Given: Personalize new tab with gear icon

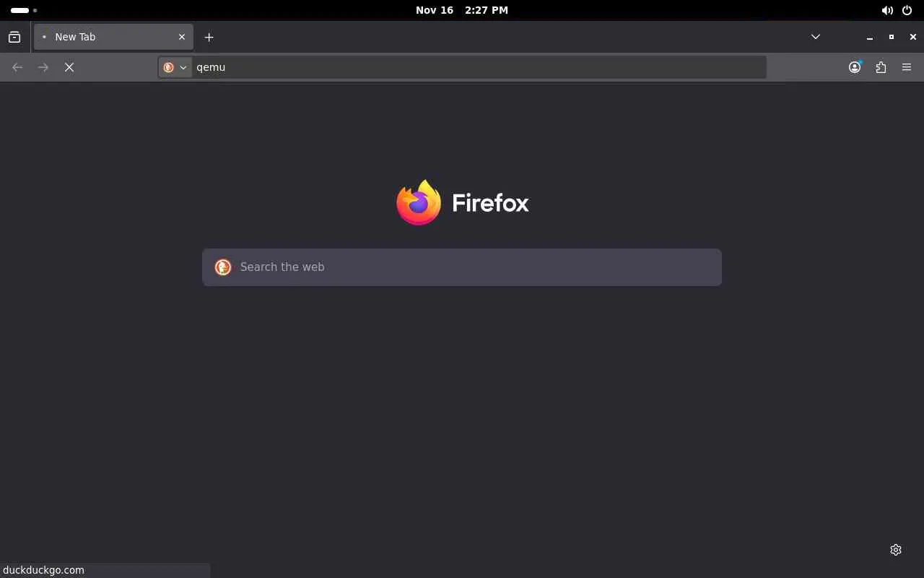Looking at the screenshot, I should coord(896,550).
